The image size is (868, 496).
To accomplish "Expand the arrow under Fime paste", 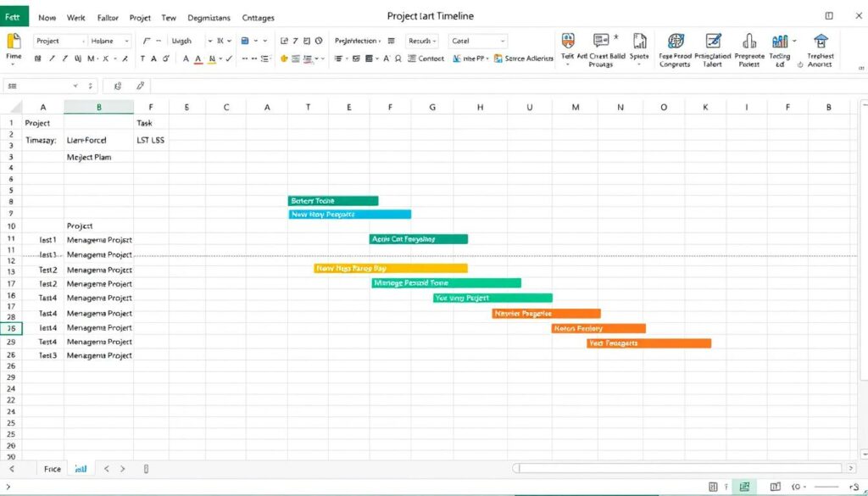I will (14, 64).
